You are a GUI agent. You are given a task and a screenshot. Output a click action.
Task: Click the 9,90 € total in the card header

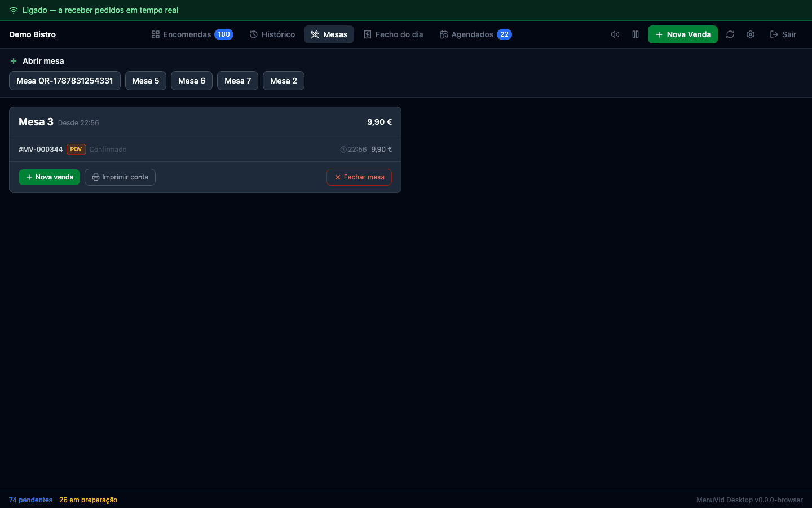click(x=379, y=122)
